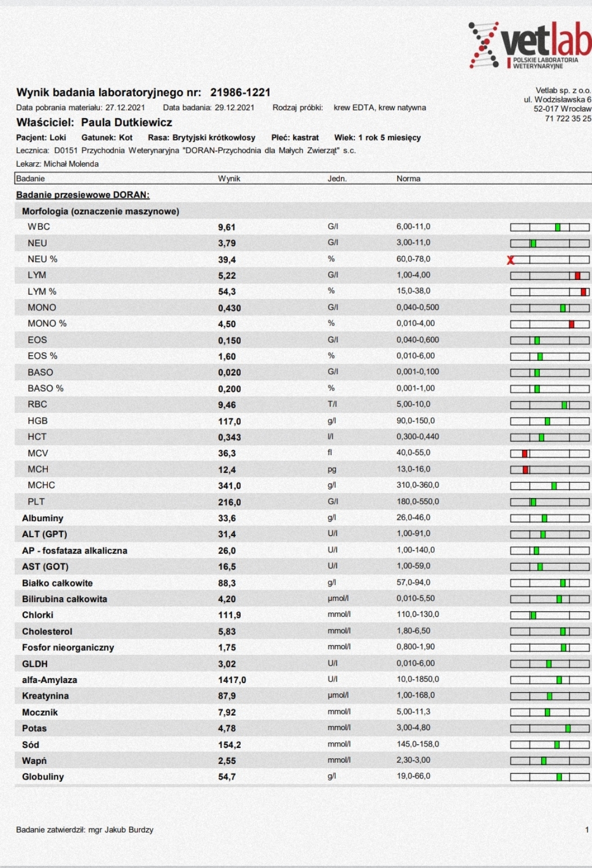Click the "Chlorki" test name
The image size is (592, 868).
[38, 615]
